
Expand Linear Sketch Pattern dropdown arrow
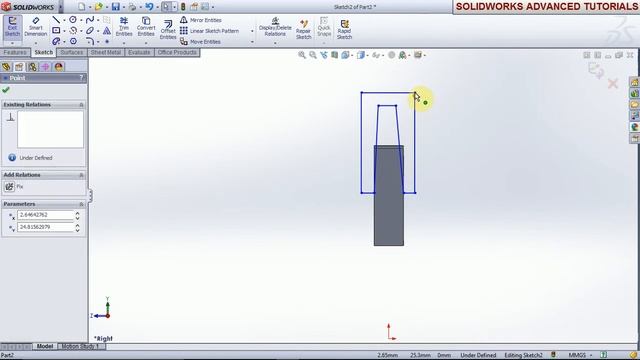click(x=252, y=31)
